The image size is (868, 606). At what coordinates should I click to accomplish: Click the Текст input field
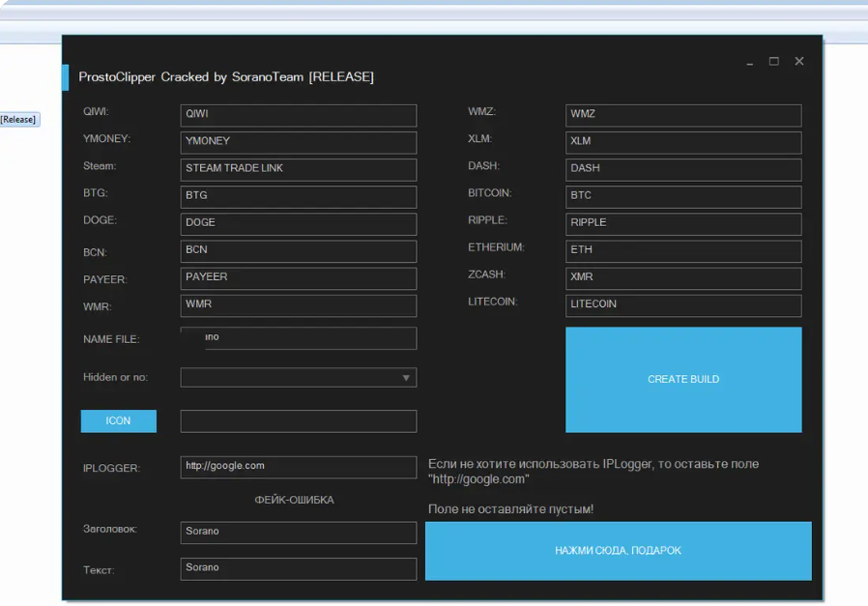299,568
